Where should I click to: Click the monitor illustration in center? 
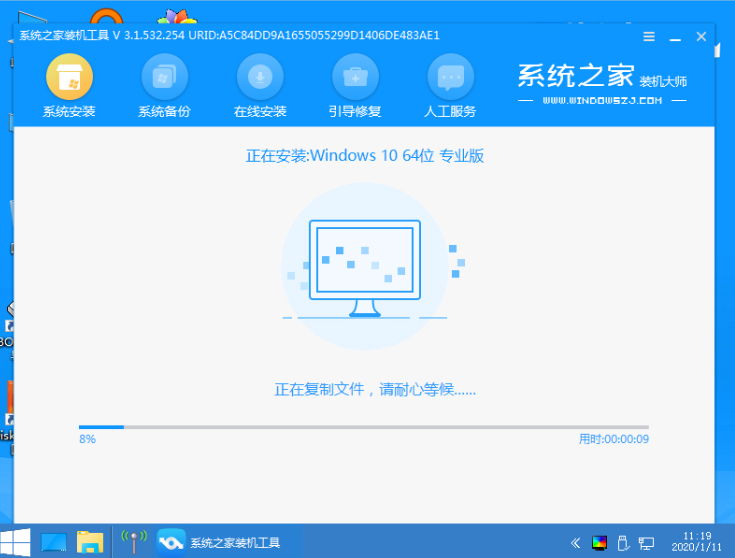click(365, 268)
